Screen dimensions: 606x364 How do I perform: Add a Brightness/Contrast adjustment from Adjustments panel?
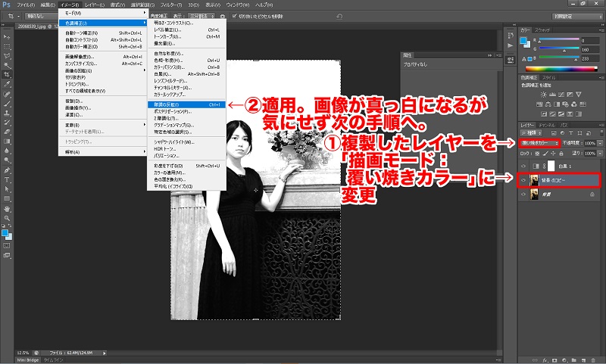point(544,94)
